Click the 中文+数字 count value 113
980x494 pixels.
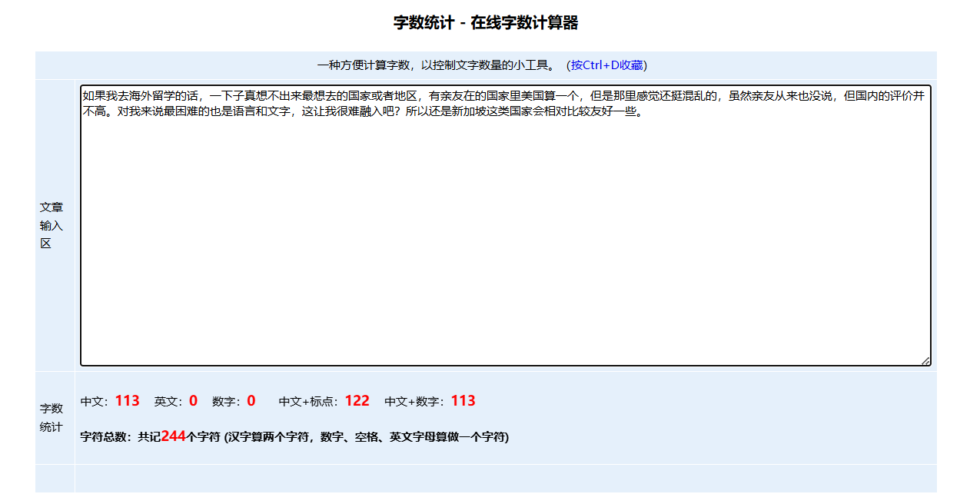click(463, 401)
